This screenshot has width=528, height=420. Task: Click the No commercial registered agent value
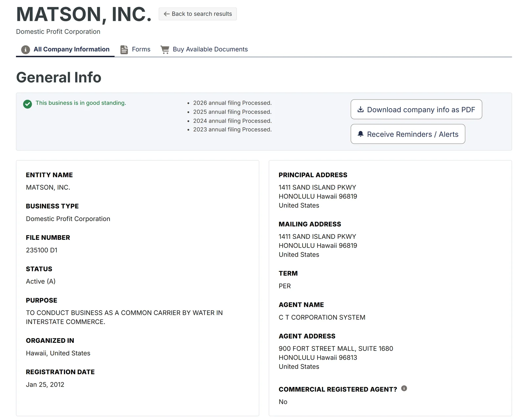tap(283, 402)
